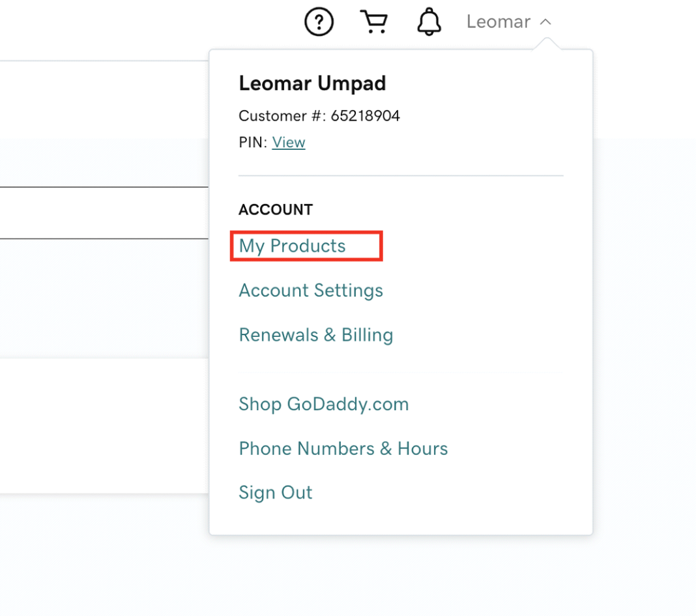
Task: Tap the notification bell in the header
Action: click(429, 21)
